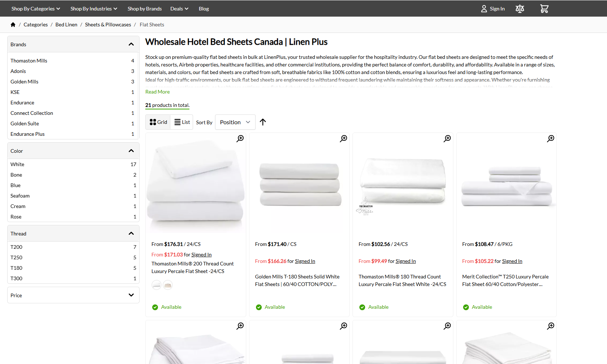Open Bed Linen breadcrumb link
The width and height of the screenshot is (607, 364).
tap(66, 25)
